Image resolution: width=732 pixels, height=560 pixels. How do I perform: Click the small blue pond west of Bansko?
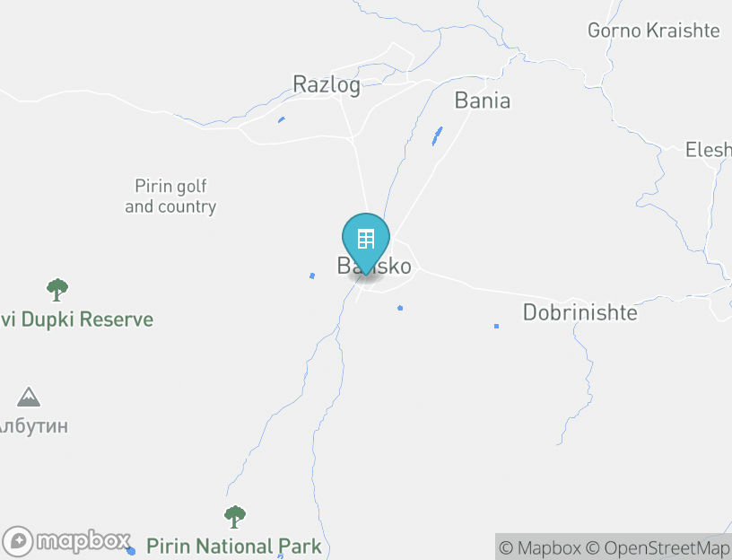pyautogui.click(x=312, y=276)
